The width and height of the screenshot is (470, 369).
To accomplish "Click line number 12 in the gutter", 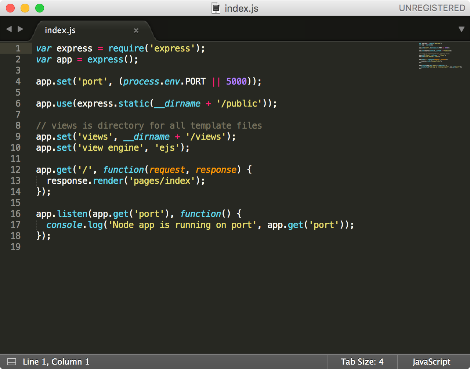I will pyautogui.click(x=15, y=170).
